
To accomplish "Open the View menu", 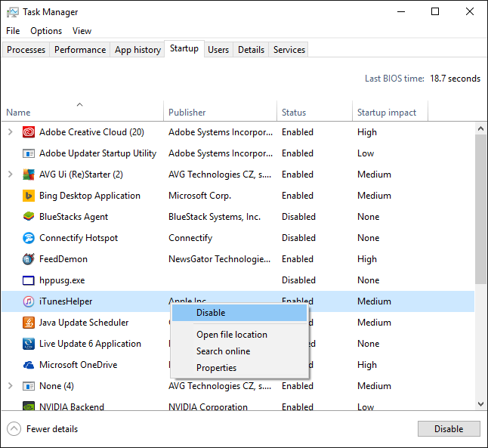I will [82, 31].
